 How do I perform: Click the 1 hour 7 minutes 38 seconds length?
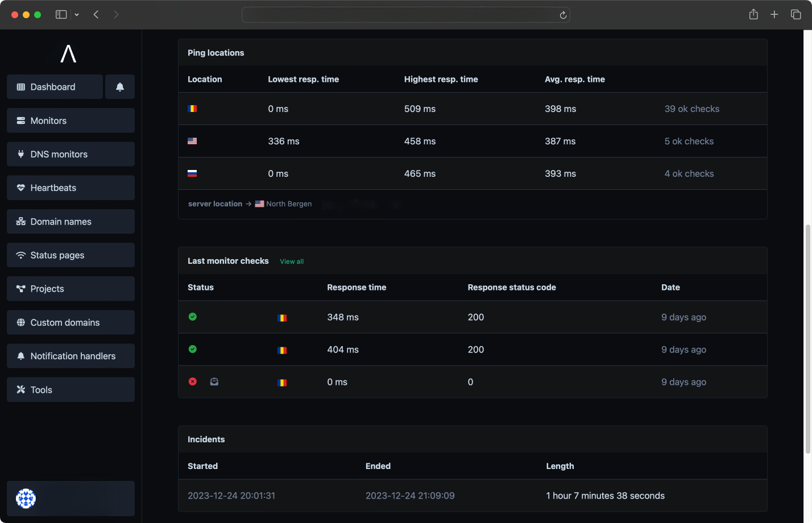pyautogui.click(x=605, y=496)
